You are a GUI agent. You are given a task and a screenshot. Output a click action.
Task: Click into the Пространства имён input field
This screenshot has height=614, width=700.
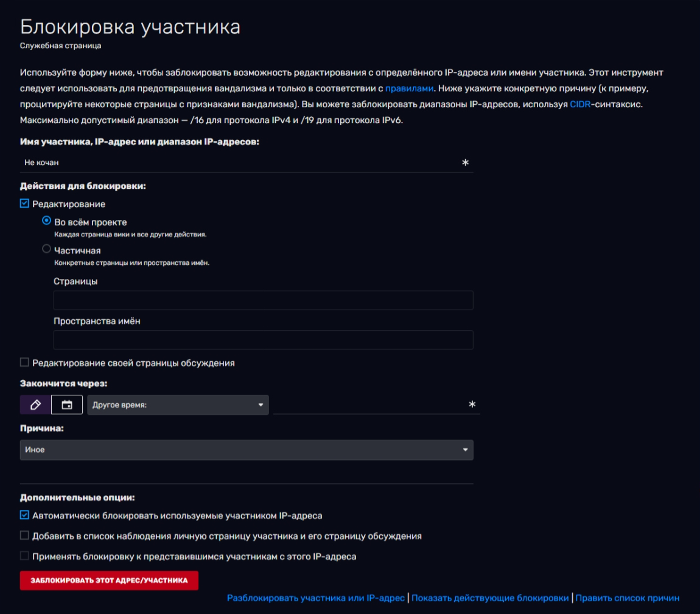(263, 340)
